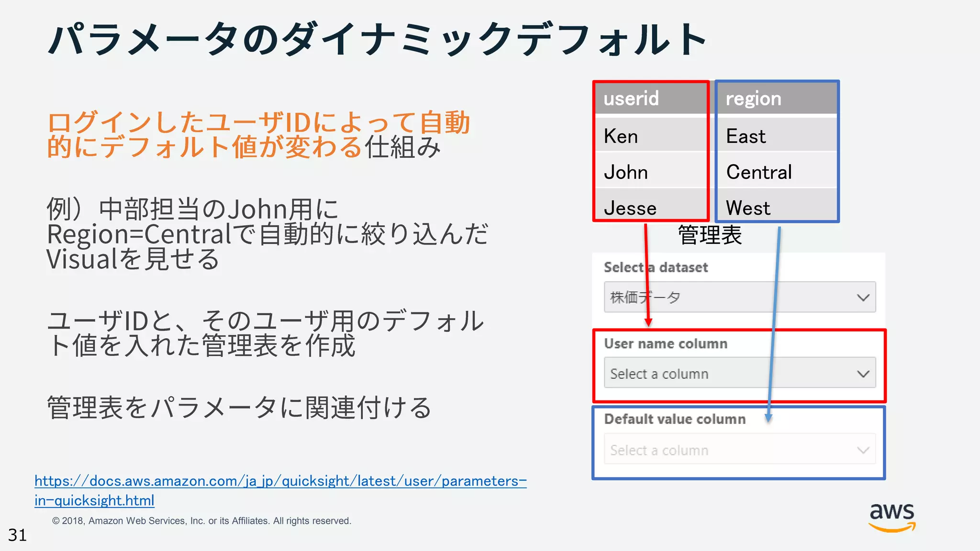
Task: Click the text 管理表をパラメータに関連付ける
Action: 239,408
